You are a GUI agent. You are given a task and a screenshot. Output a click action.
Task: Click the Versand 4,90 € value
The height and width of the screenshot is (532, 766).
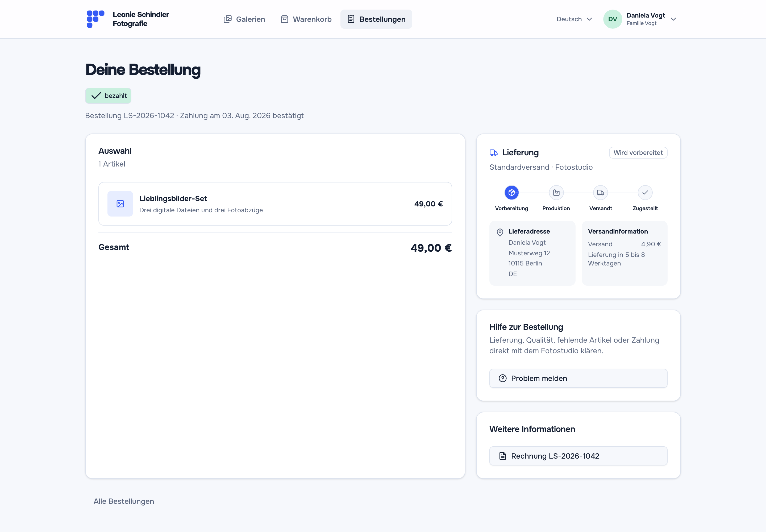[651, 244]
